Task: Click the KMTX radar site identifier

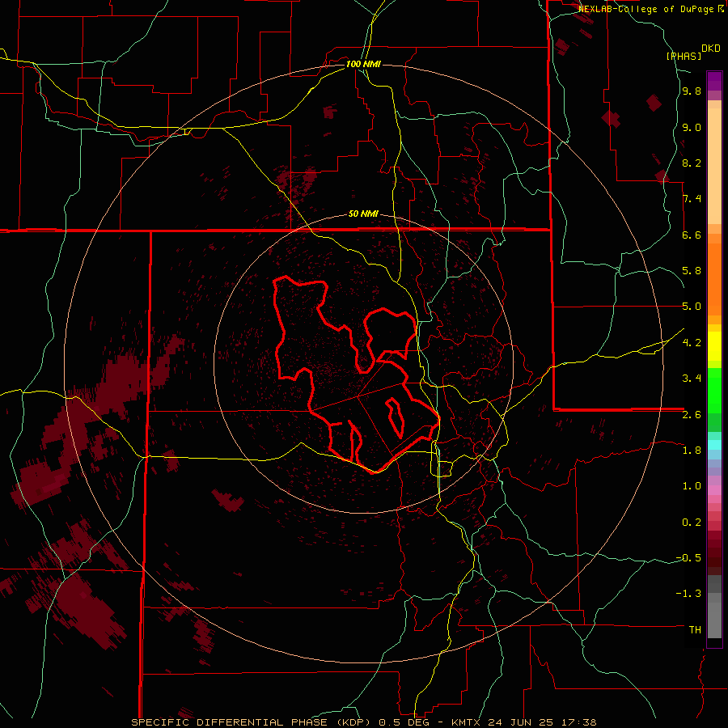Action: pos(467,722)
